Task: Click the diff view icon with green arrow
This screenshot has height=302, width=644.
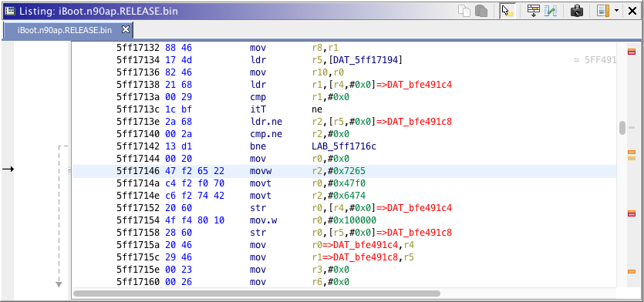Action: click(x=551, y=11)
